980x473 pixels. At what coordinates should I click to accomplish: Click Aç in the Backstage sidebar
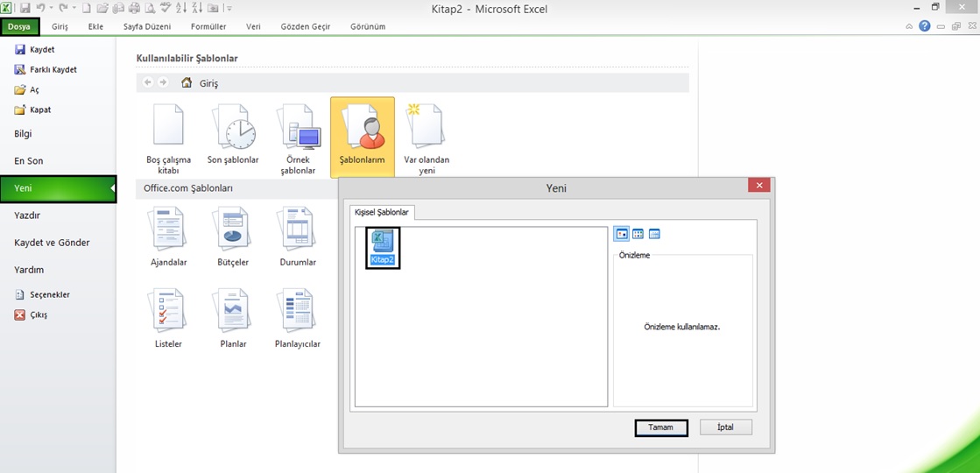27,90
